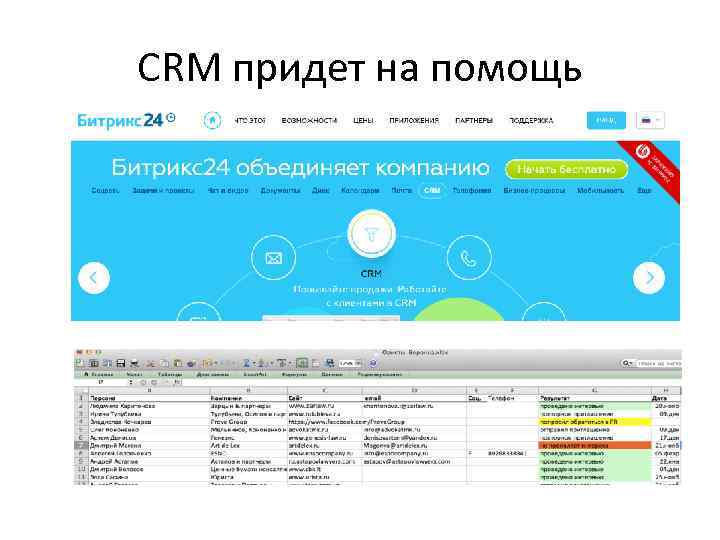Switch to the Соцсеть feature tab
The image size is (720, 540).
tap(105, 190)
